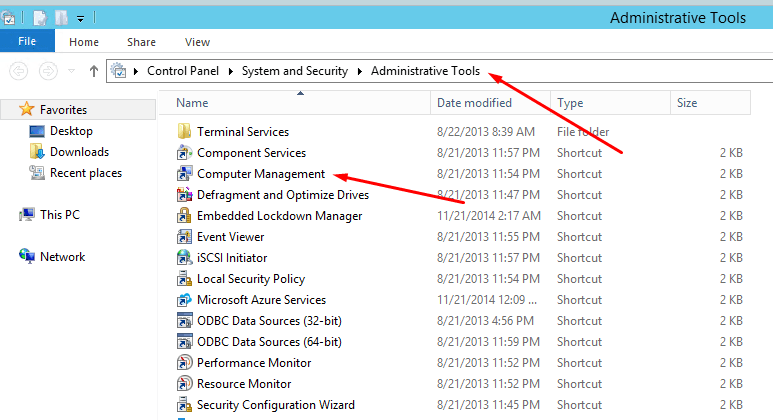This screenshot has height=420, width=773.
Task: Click the iSCSI Initiator file name
Action: click(x=232, y=258)
